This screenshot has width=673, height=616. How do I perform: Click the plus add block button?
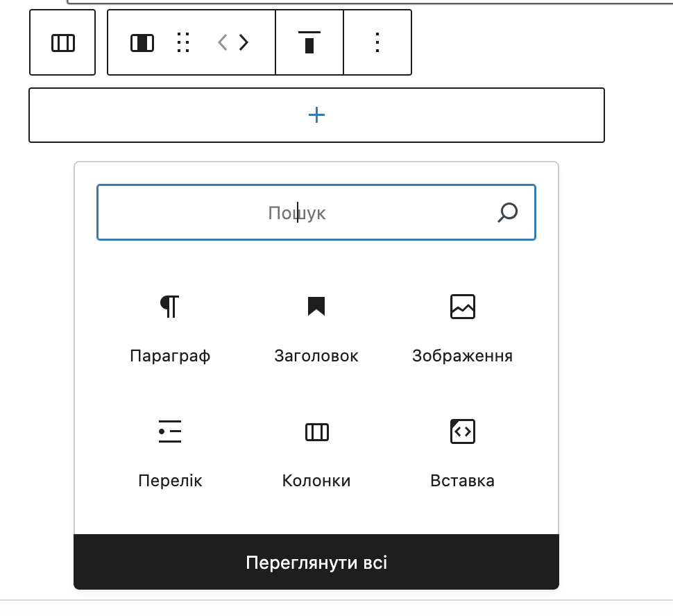tap(316, 115)
